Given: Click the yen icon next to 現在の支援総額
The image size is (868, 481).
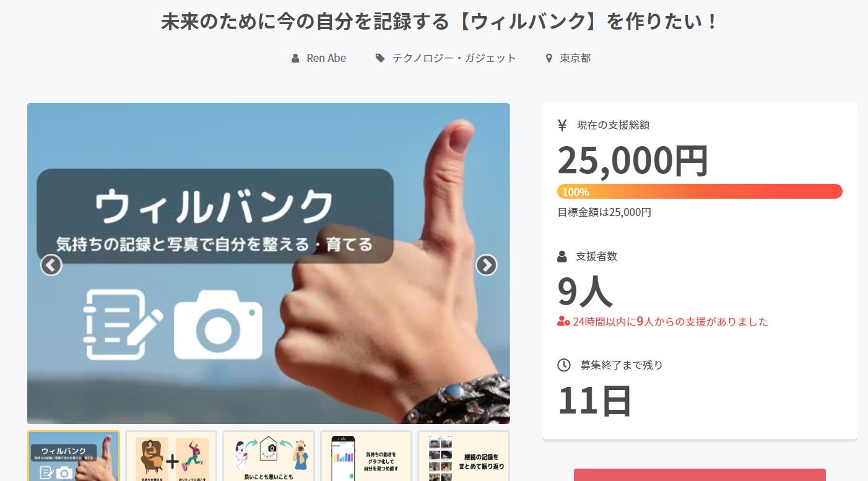Looking at the screenshot, I should point(562,125).
